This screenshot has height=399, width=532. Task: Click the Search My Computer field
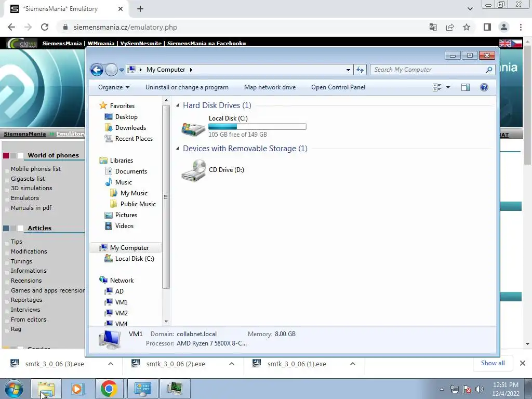coord(432,70)
